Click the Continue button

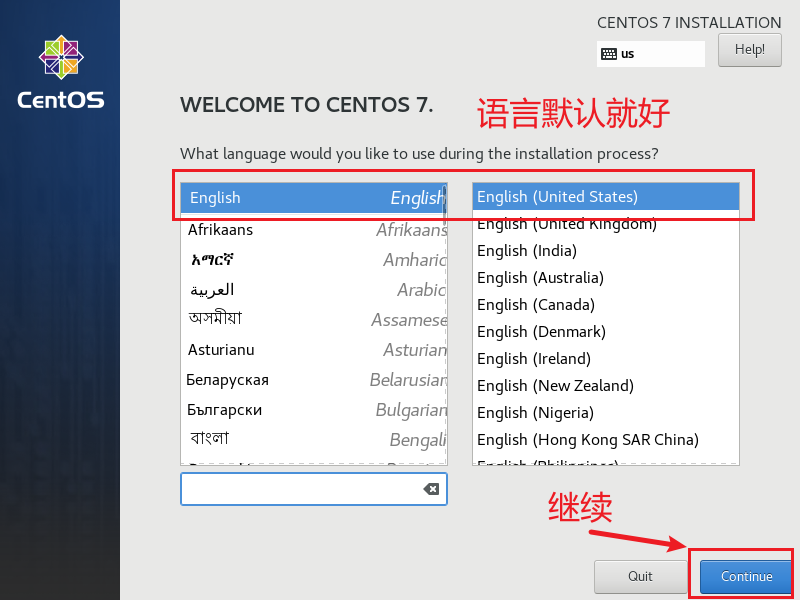tap(746, 577)
